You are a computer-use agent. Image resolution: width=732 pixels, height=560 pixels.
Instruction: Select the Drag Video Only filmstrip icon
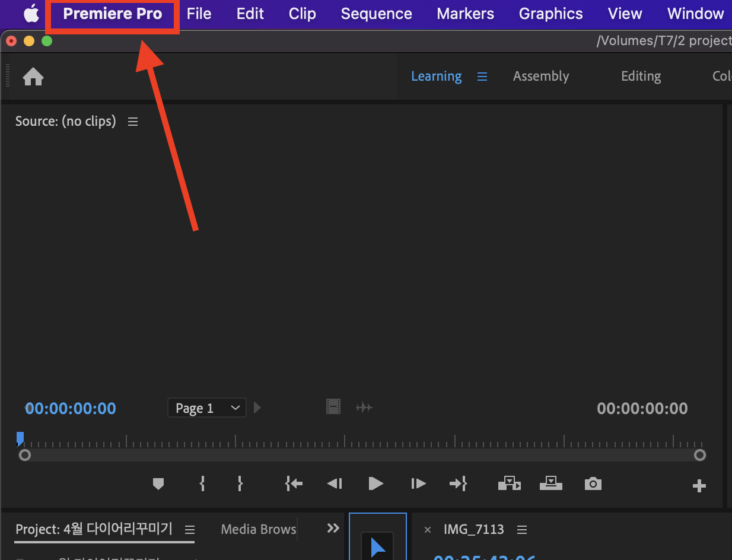pyautogui.click(x=333, y=407)
